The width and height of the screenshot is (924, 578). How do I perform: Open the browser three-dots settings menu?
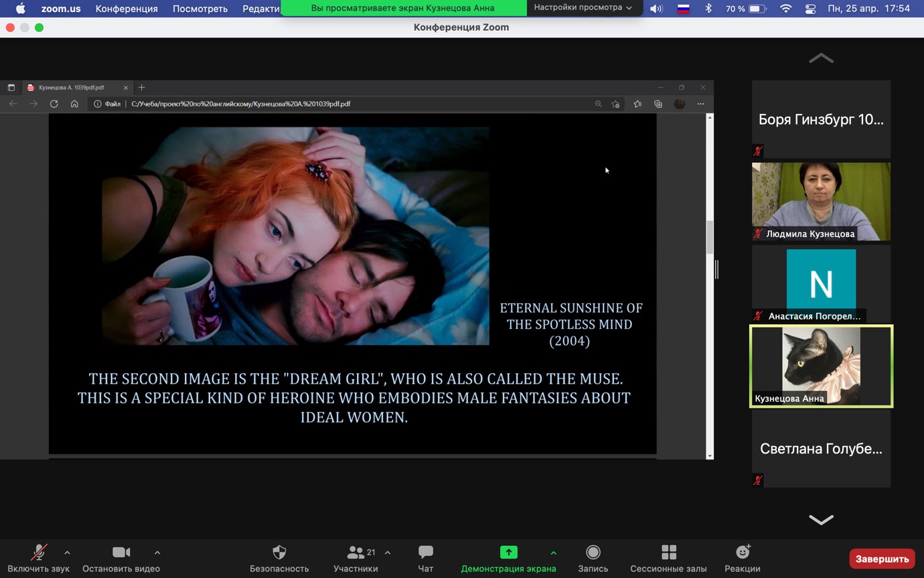[x=701, y=104]
